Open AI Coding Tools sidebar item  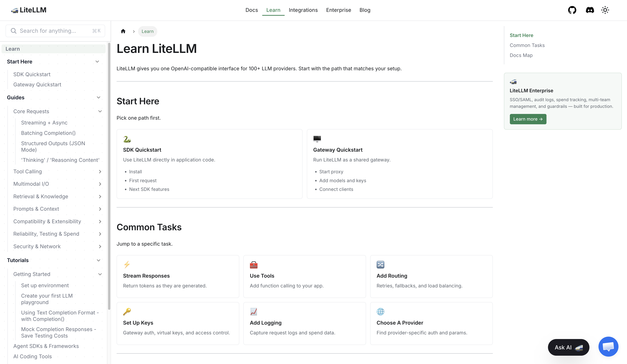[x=33, y=357]
